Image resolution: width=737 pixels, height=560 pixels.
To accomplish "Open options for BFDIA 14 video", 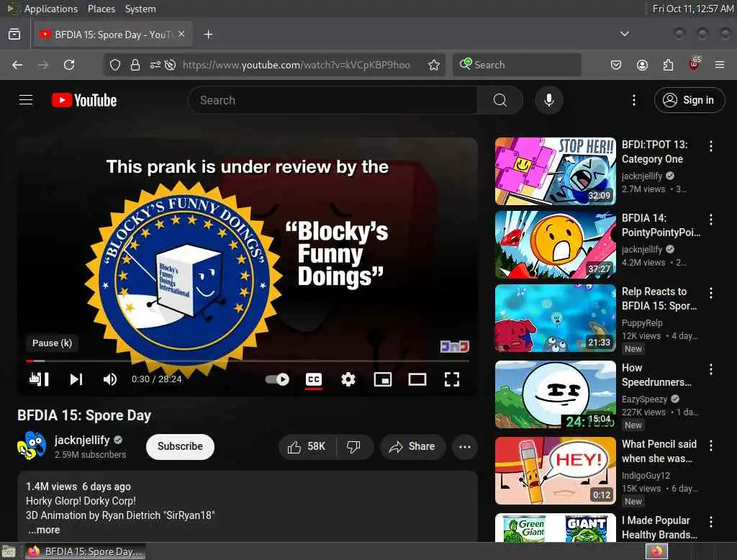I will pos(710,220).
